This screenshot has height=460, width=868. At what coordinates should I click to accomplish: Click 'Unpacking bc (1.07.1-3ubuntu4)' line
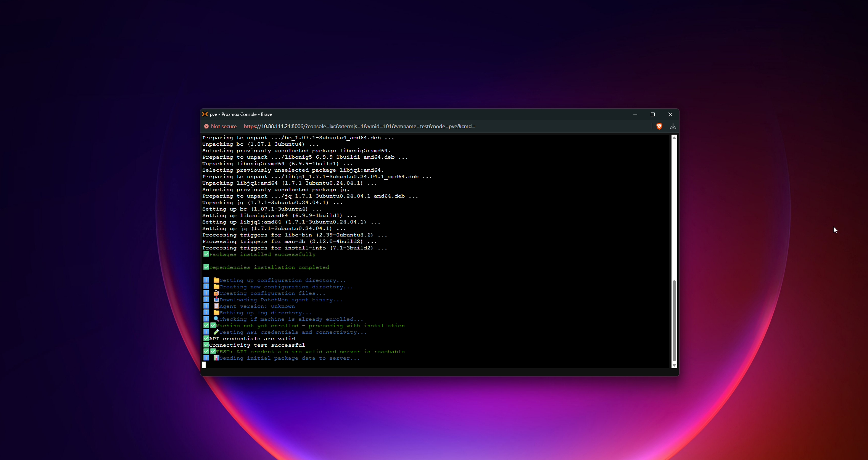[x=261, y=144]
